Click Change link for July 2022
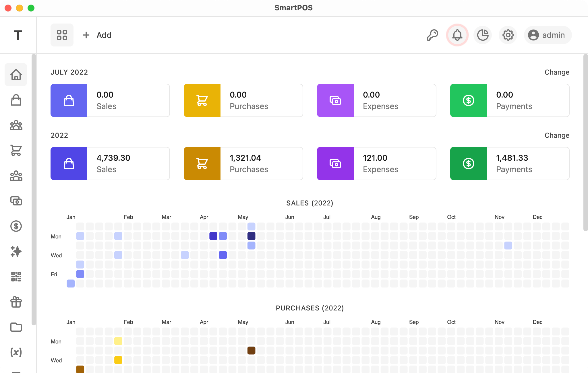The width and height of the screenshot is (588, 373). 557,72
